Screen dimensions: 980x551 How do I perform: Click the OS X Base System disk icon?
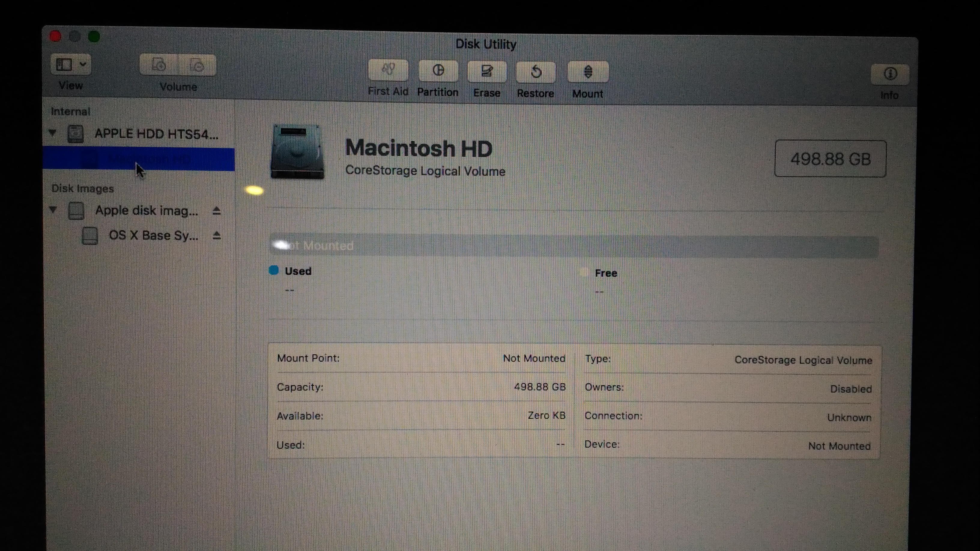[90, 236]
